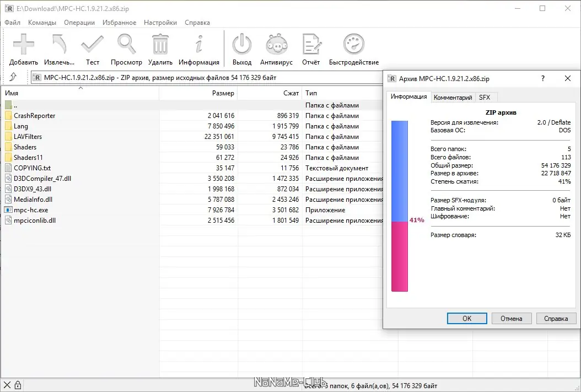Screen dimensions: 581x392
Task: Open the Быстродействие benchmark icon
Action: point(354,45)
